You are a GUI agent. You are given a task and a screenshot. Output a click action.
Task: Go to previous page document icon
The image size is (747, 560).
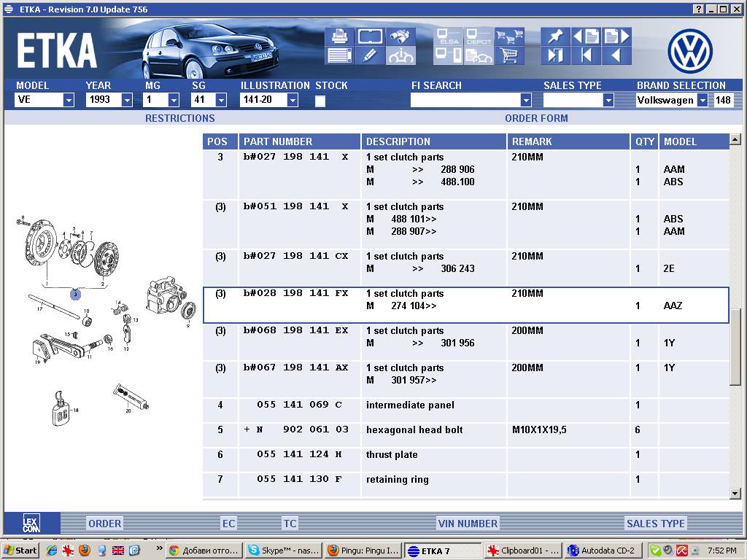tap(586, 36)
